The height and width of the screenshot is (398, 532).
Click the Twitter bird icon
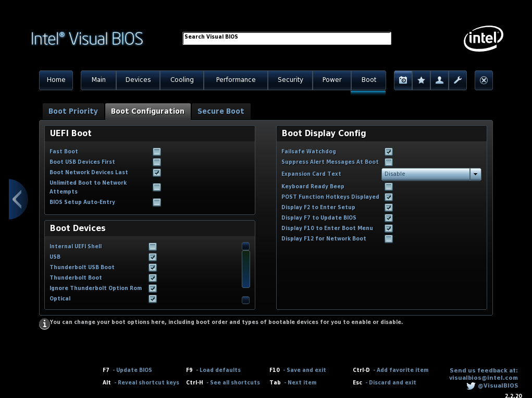(471, 386)
